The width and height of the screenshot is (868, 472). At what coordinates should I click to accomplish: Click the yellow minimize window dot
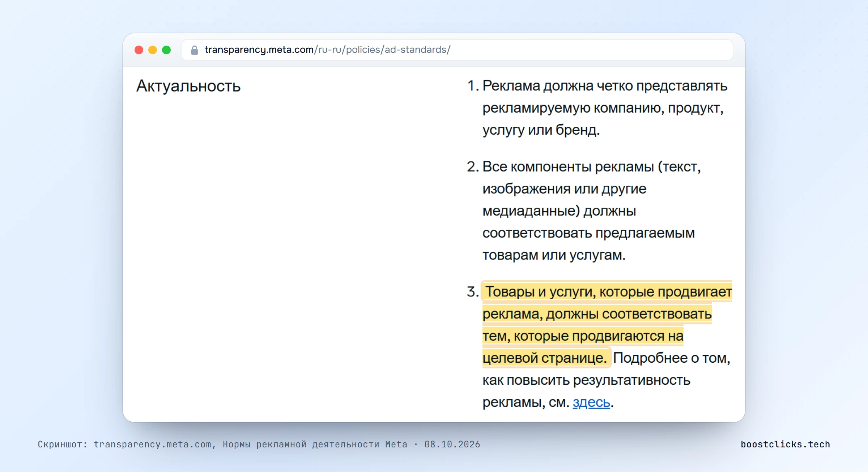tap(153, 50)
